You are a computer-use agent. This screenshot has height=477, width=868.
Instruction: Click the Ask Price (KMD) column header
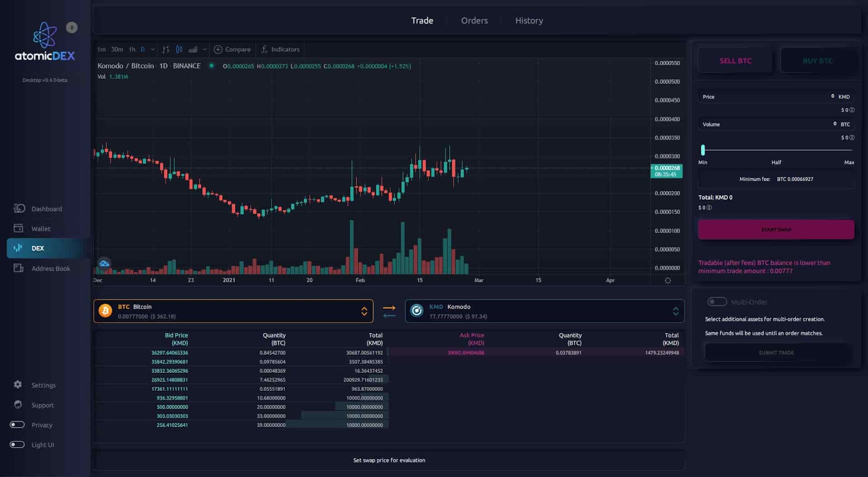[471, 339]
